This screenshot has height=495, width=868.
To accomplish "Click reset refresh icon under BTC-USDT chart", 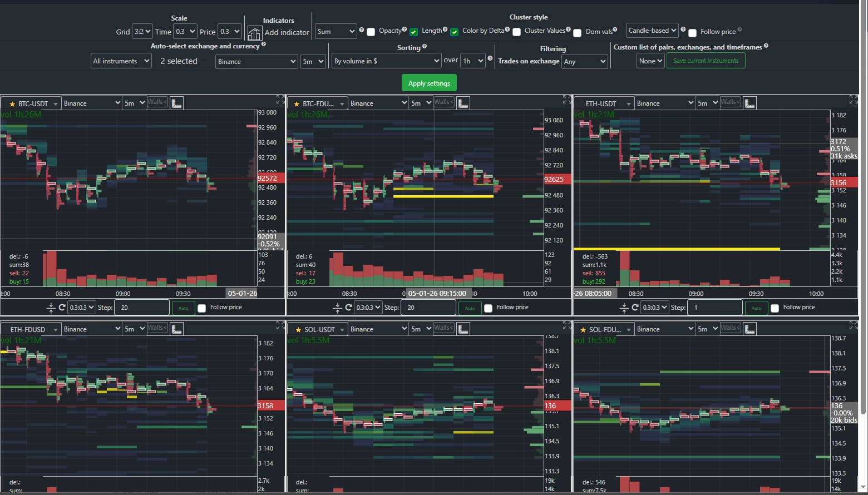I will click(62, 308).
